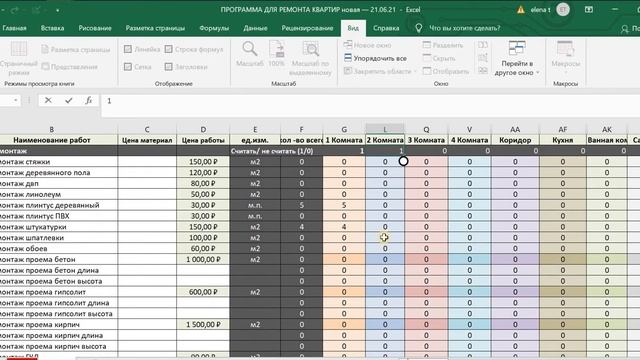The image size is (640, 360).
Task: Select the 120,00 ₽ price cell
Action: [x=203, y=173]
